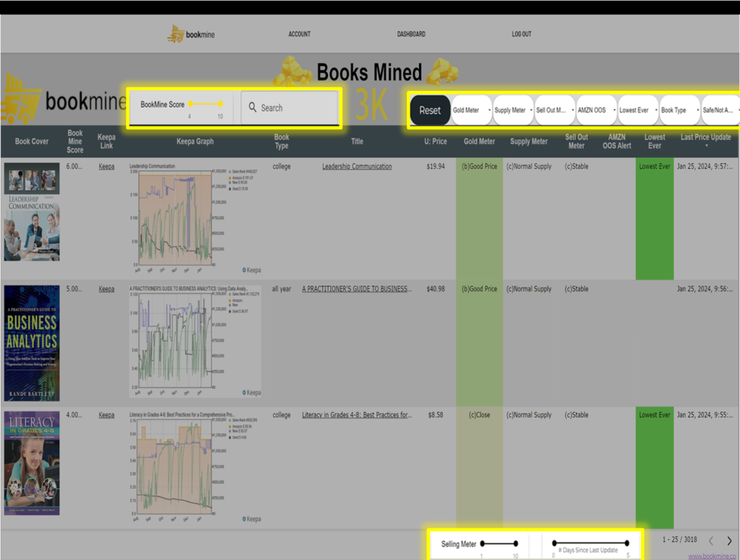
Task: Go to previous page arrow
Action: point(711,540)
